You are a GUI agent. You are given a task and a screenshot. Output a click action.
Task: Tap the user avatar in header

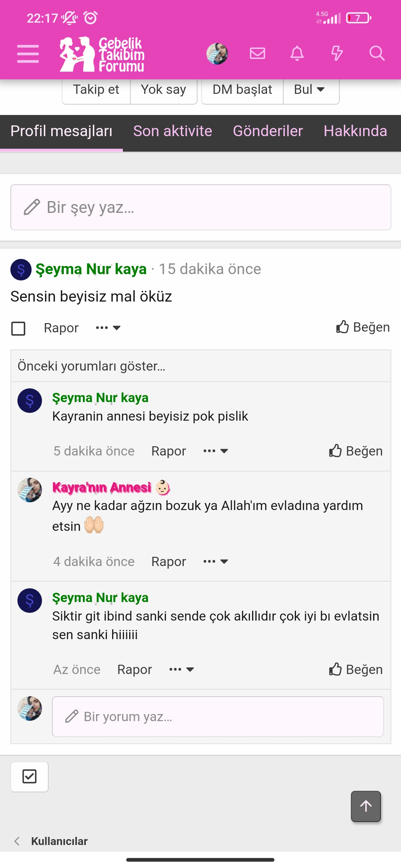[217, 53]
